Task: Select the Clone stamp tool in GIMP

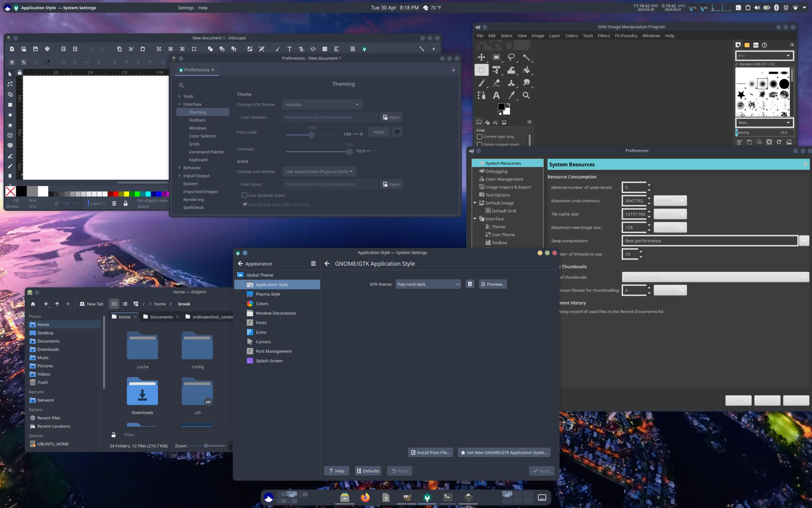Action: (511, 83)
